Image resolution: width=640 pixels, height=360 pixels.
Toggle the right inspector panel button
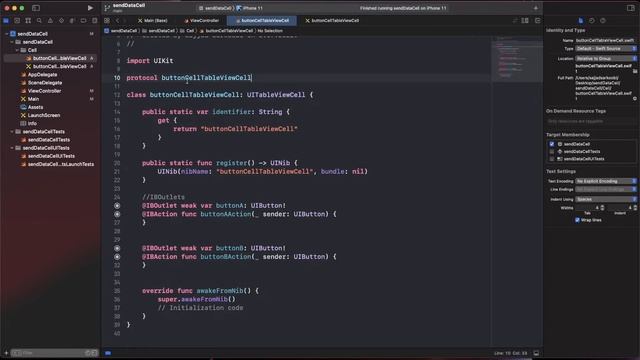tap(631, 8)
